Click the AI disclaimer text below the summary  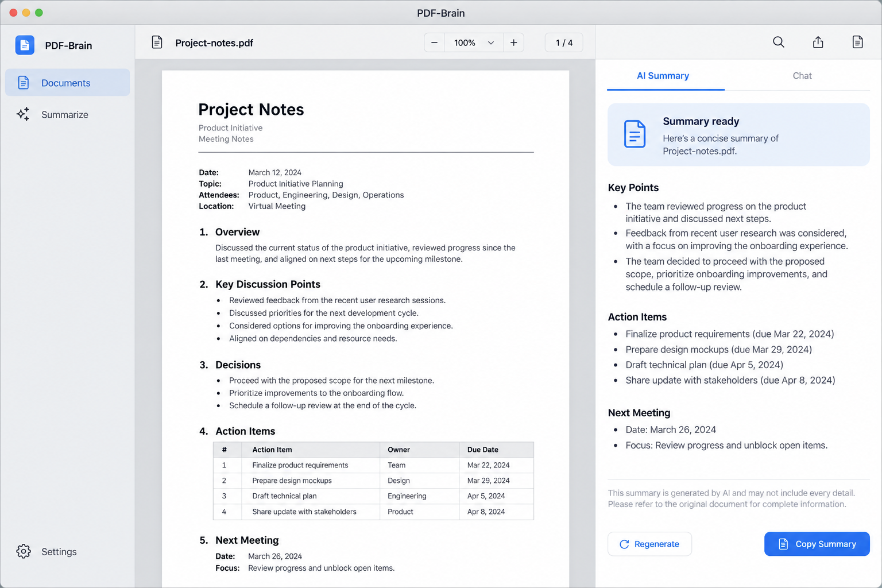732,498
